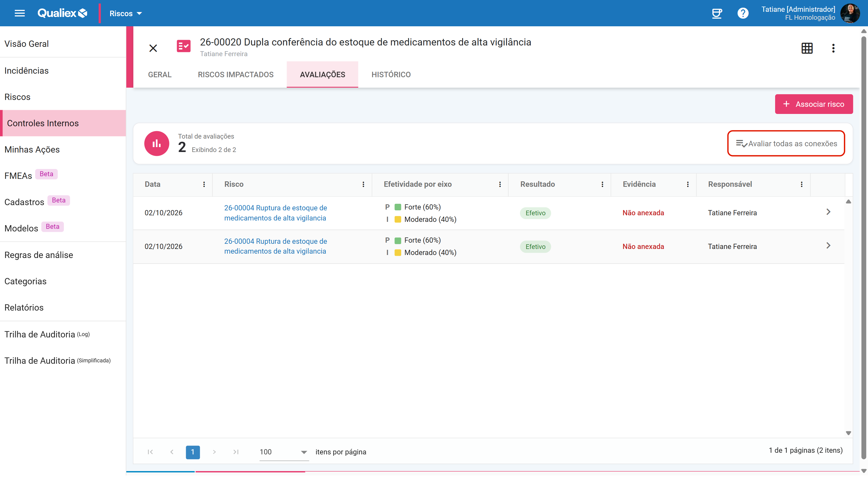
Task: Open the grid view icon
Action: point(807,48)
